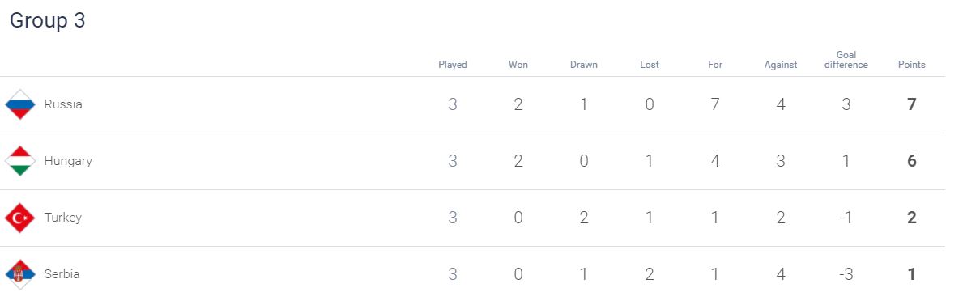Click the Lost column header
Screen dimensions: 980x305
(x=650, y=65)
